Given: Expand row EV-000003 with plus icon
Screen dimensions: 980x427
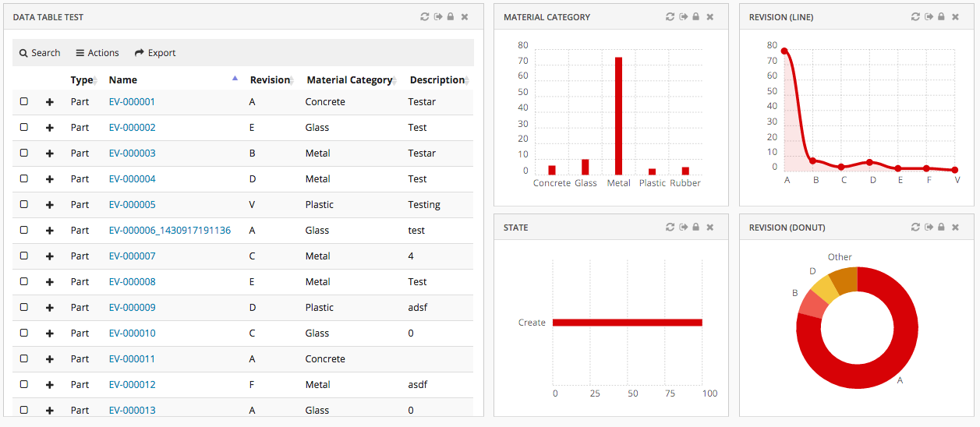Looking at the screenshot, I should tap(50, 154).
